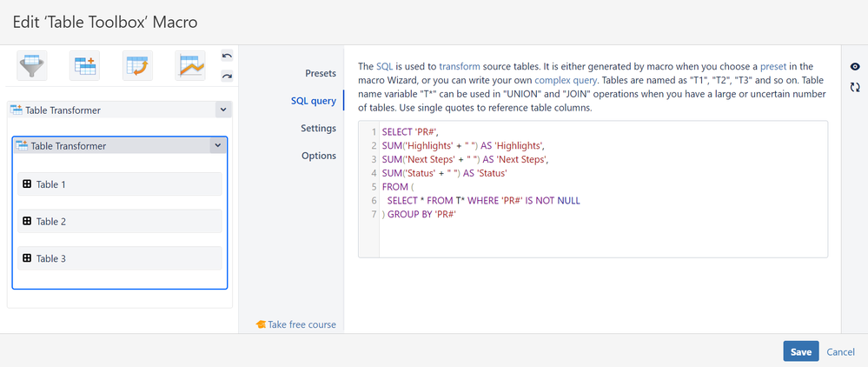Switch to the Presets tab
This screenshot has width=868, height=367.
[320, 73]
